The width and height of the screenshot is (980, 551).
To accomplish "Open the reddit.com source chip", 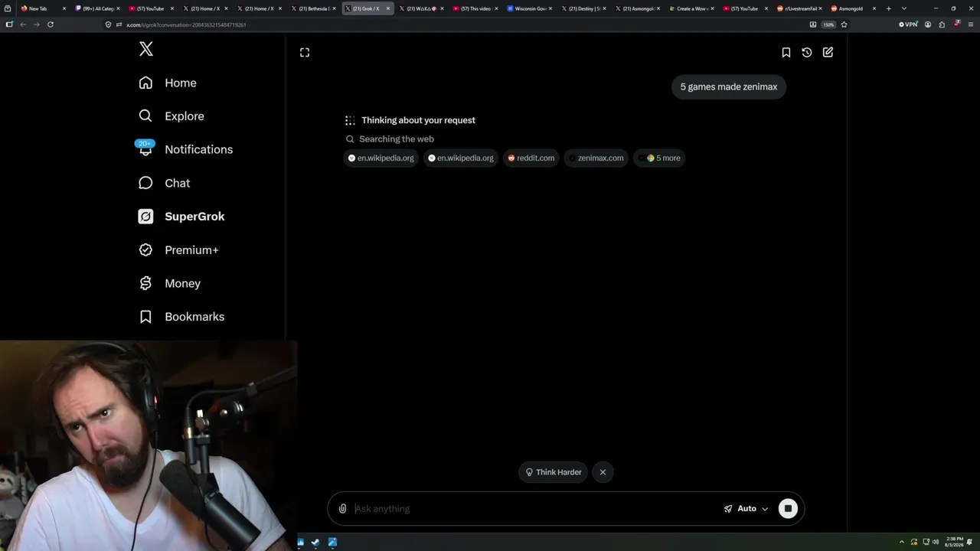I will click(x=531, y=158).
